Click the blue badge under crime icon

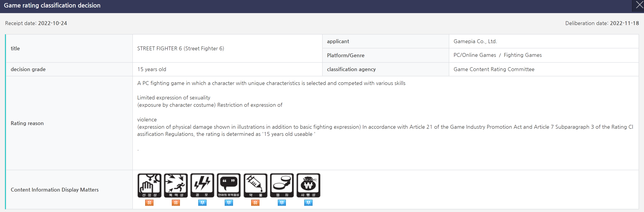(282, 203)
